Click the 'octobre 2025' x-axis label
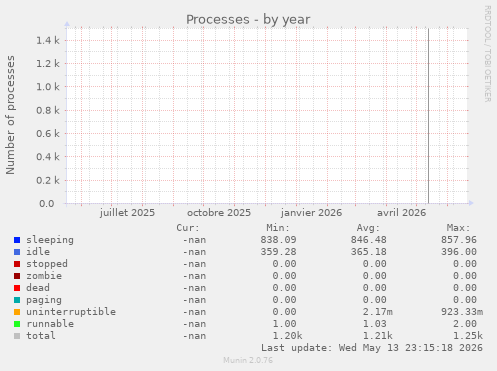497x371 pixels. point(219,213)
